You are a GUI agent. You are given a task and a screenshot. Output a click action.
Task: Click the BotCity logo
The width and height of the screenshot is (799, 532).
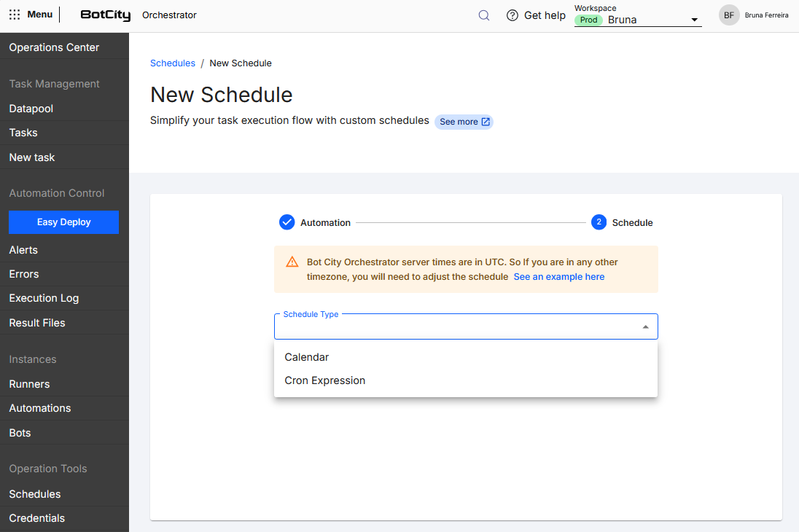tap(106, 15)
